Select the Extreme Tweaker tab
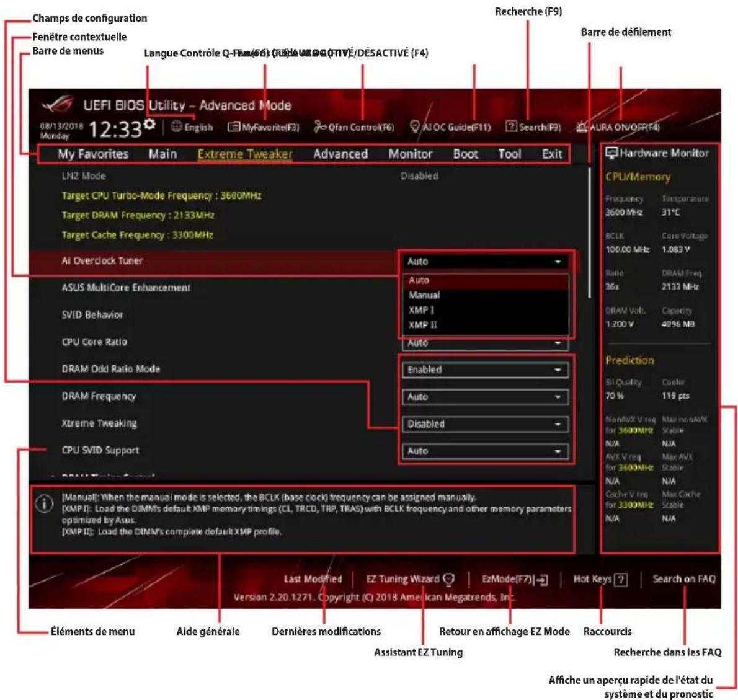This screenshot has width=738, height=700. (x=245, y=154)
